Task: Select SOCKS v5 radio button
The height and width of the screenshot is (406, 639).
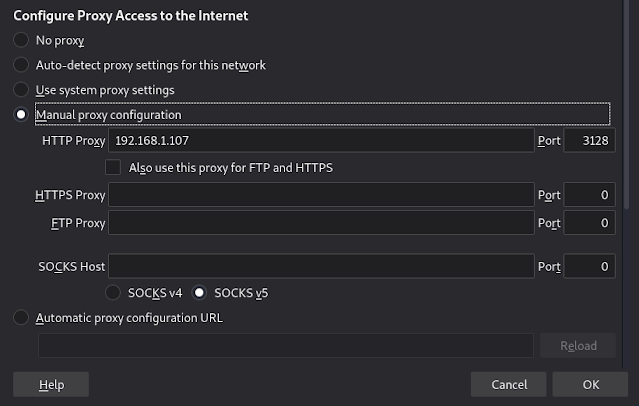Action: pyautogui.click(x=199, y=293)
